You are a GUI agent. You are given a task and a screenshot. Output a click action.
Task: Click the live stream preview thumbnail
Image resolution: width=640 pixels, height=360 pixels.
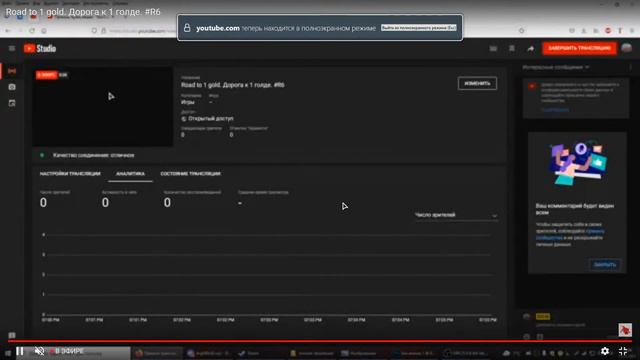102,107
